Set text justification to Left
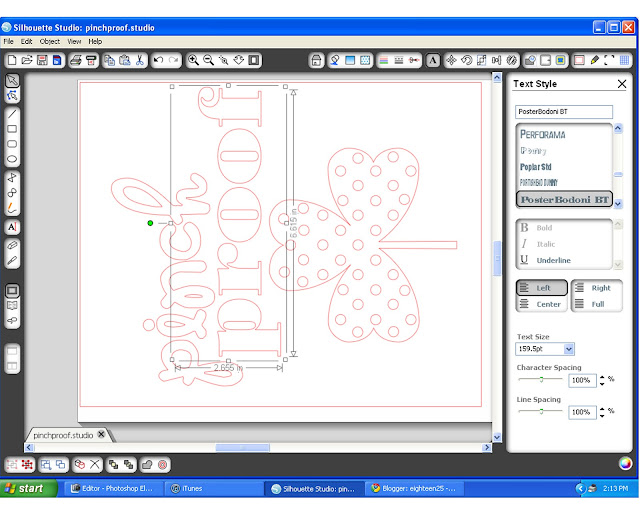Screen dimensions: 640x512 pos(542,288)
